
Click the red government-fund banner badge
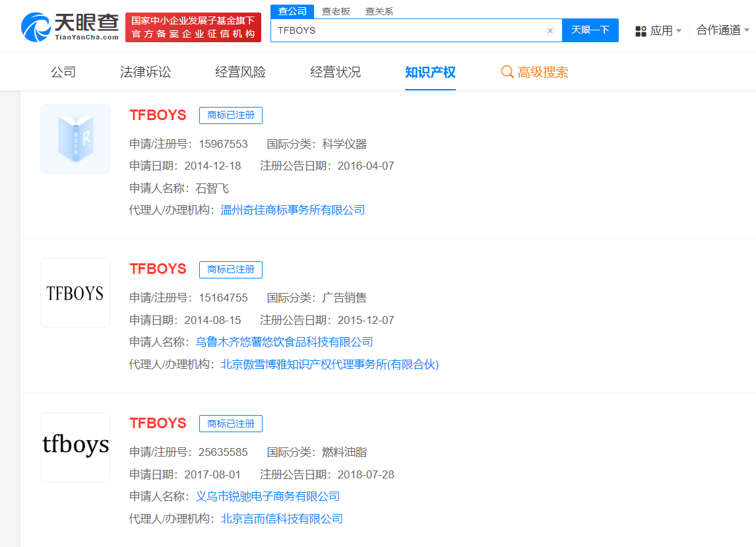[193, 28]
